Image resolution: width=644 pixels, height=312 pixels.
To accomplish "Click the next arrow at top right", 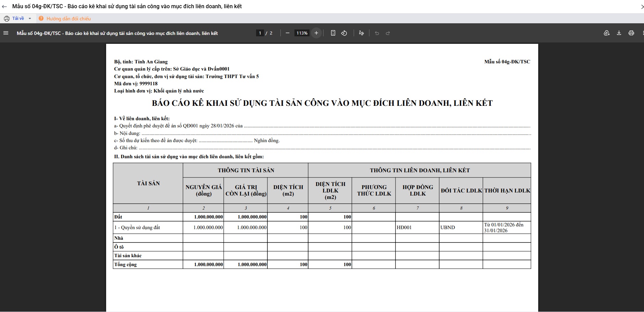I will (x=642, y=7).
